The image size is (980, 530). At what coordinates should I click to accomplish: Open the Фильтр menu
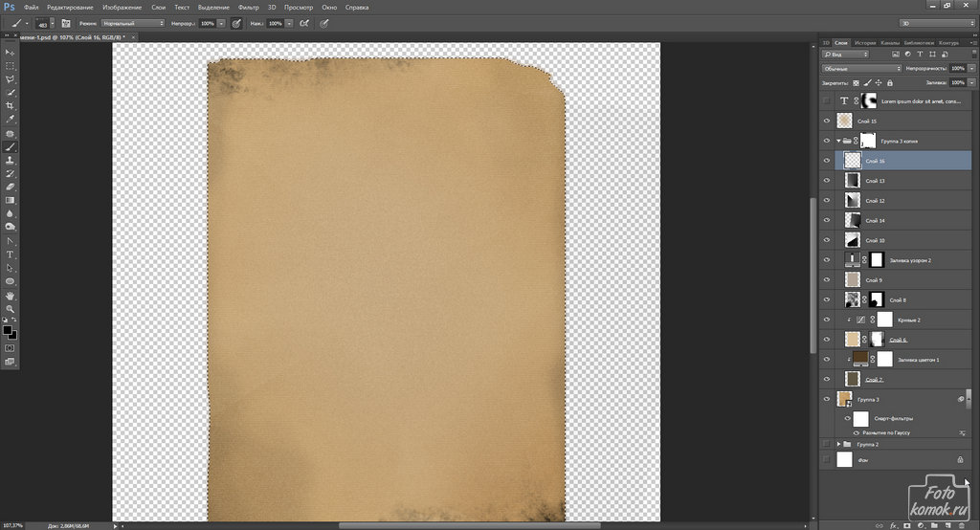[x=249, y=7]
